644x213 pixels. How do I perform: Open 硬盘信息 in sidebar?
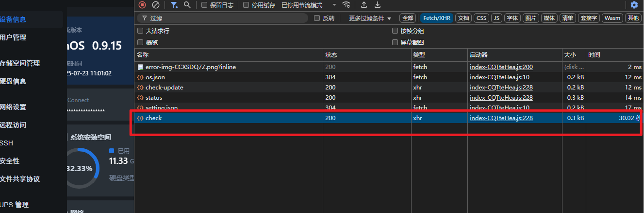(x=13, y=81)
